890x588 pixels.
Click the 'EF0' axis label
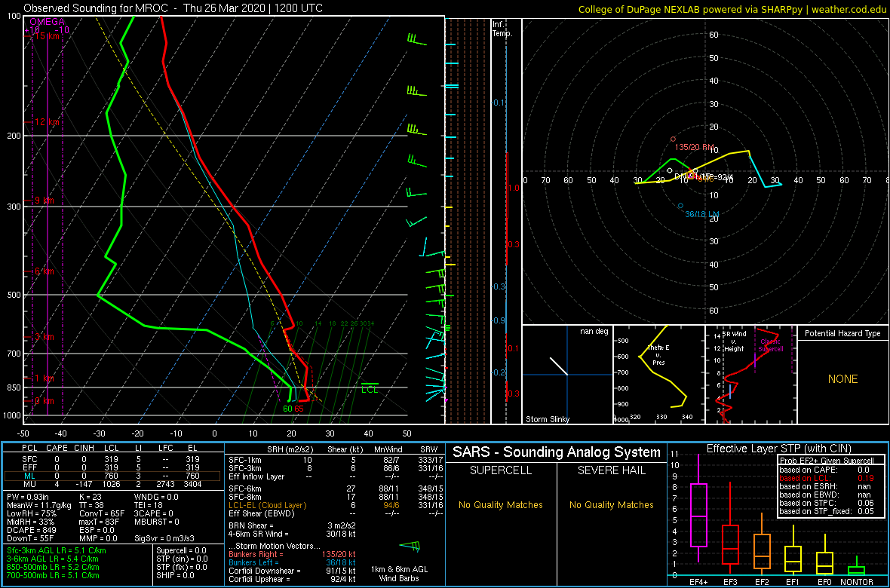826,580
